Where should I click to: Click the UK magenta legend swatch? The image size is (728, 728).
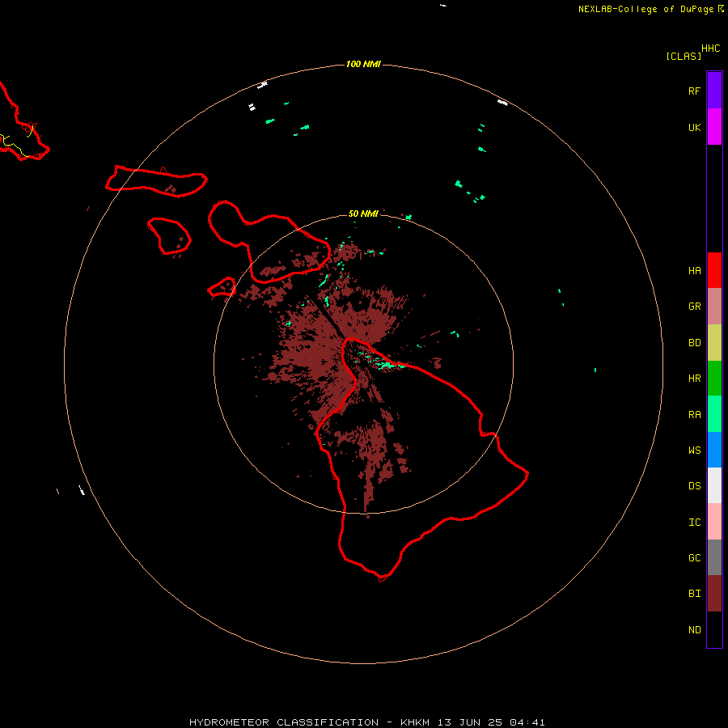[x=714, y=127]
